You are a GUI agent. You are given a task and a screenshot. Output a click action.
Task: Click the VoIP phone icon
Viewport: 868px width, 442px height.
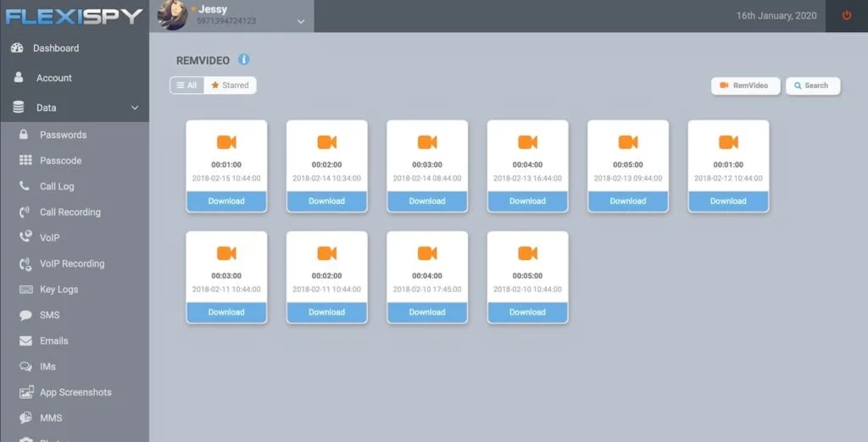pyautogui.click(x=25, y=237)
